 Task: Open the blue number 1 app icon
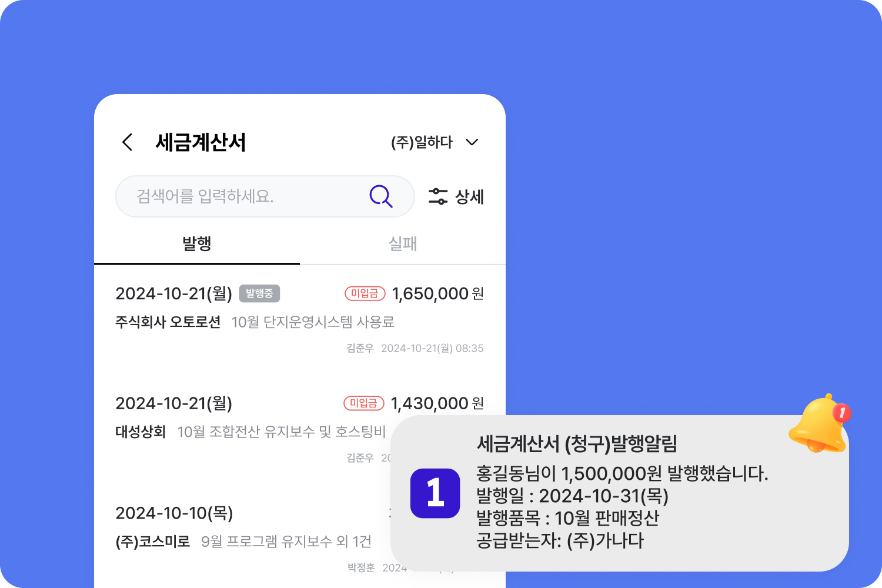pos(435,493)
